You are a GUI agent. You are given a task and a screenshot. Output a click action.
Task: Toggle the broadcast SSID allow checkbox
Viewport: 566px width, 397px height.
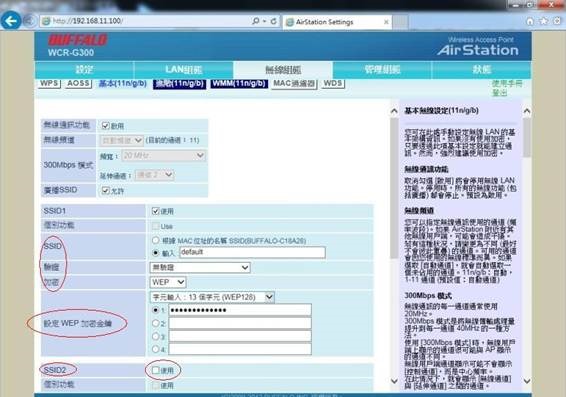pos(105,190)
